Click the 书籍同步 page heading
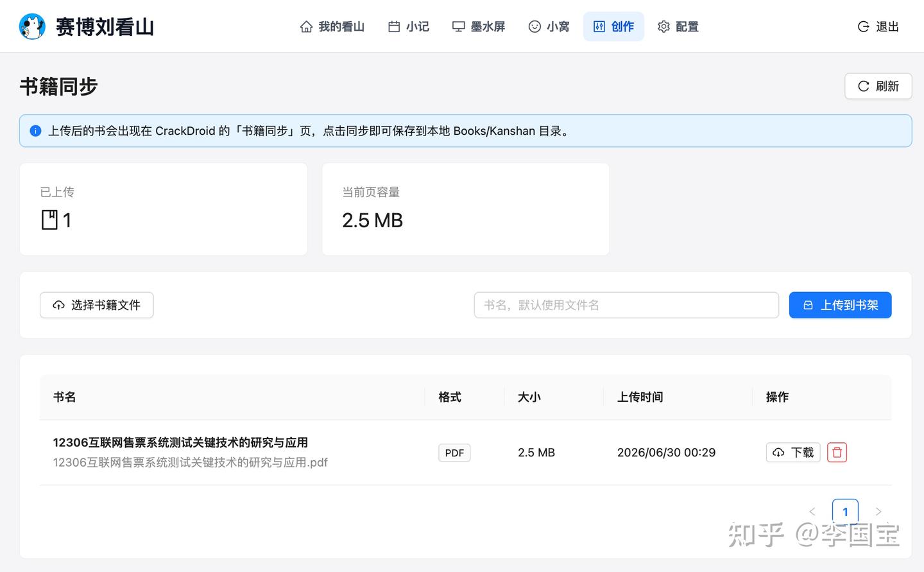This screenshot has height=572, width=924. 58,86
